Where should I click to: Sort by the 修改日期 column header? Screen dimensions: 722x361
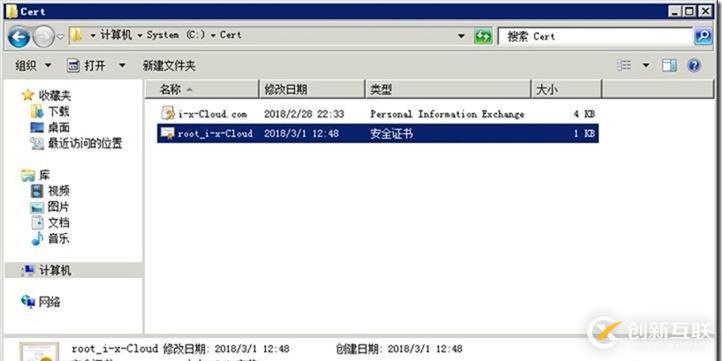click(x=312, y=89)
